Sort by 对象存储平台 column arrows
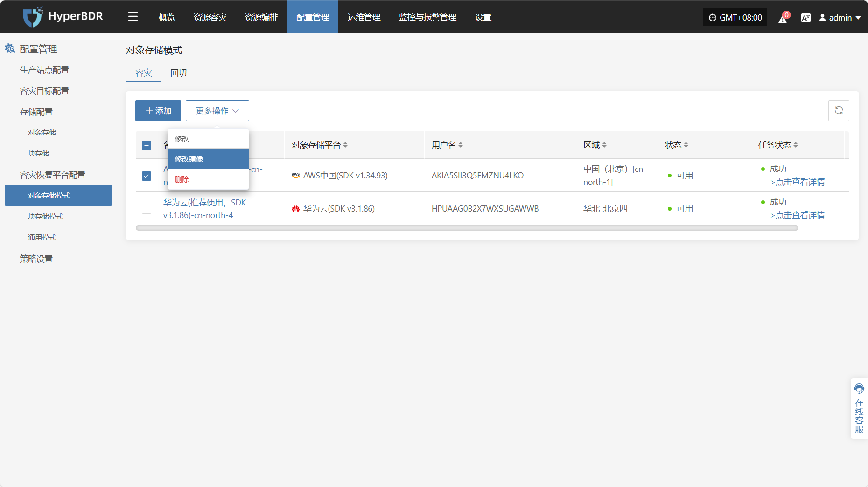The width and height of the screenshot is (868, 487). tap(345, 145)
